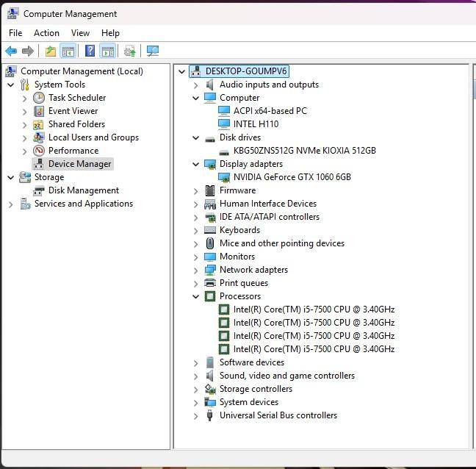Expand Audio inputs and outputs category
This screenshot has height=469, width=476.
click(196, 85)
